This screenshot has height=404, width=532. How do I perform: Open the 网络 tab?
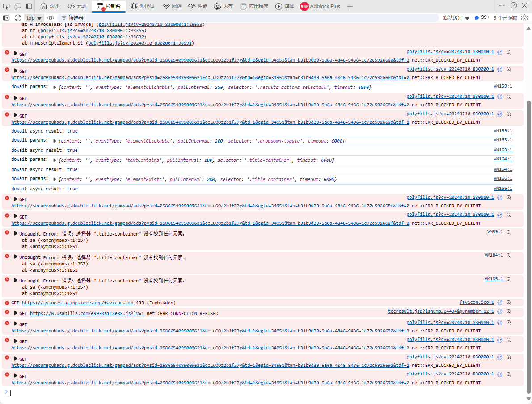click(x=172, y=6)
